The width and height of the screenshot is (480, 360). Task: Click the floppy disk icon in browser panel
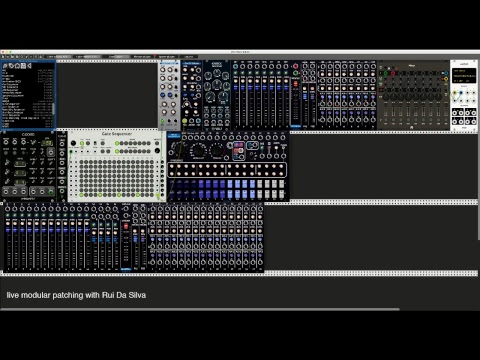pos(23,66)
